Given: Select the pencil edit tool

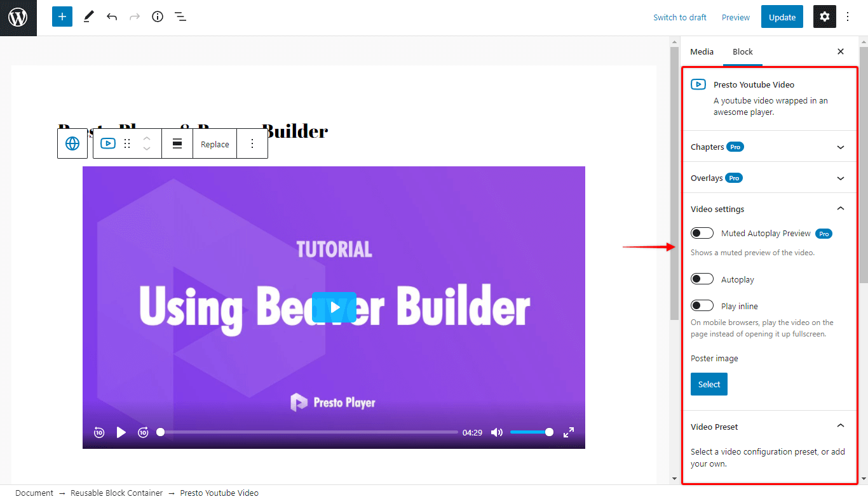Looking at the screenshot, I should [x=88, y=17].
